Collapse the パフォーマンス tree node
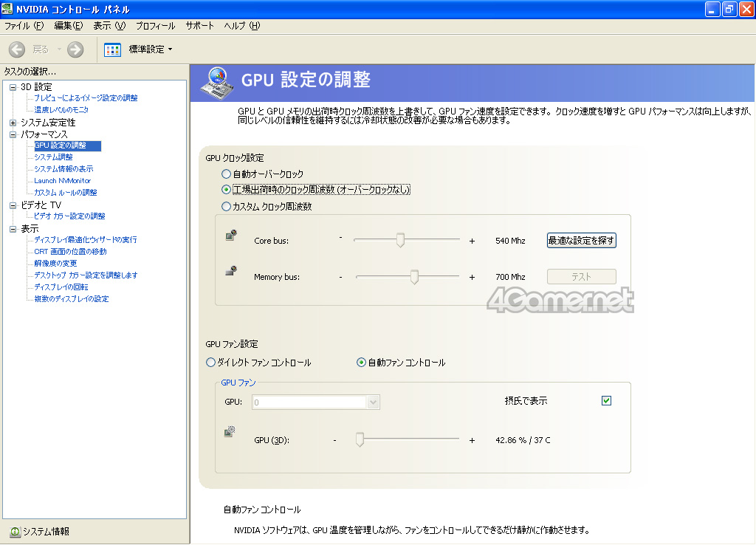The height and width of the screenshot is (545, 756). [13, 134]
